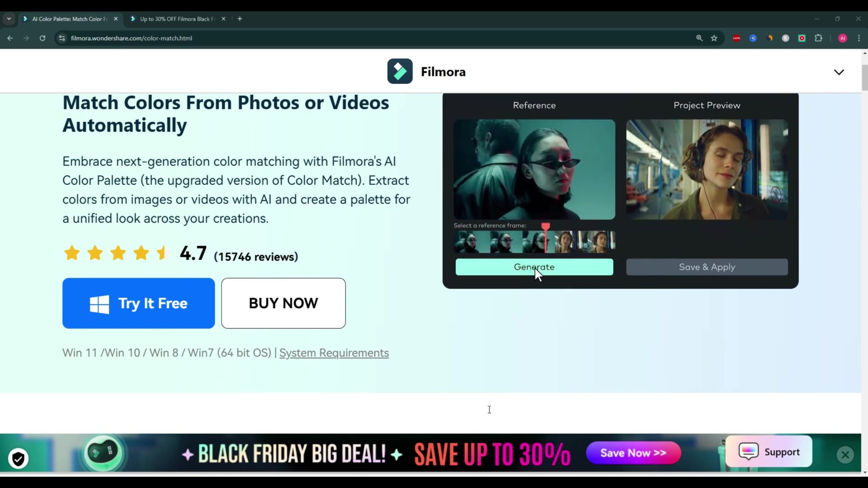
Task: Click the BUY NOW button
Action: point(283,303)
